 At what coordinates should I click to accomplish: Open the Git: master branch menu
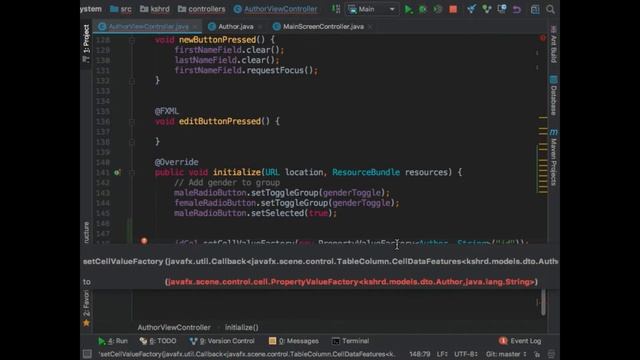[506, 354]
